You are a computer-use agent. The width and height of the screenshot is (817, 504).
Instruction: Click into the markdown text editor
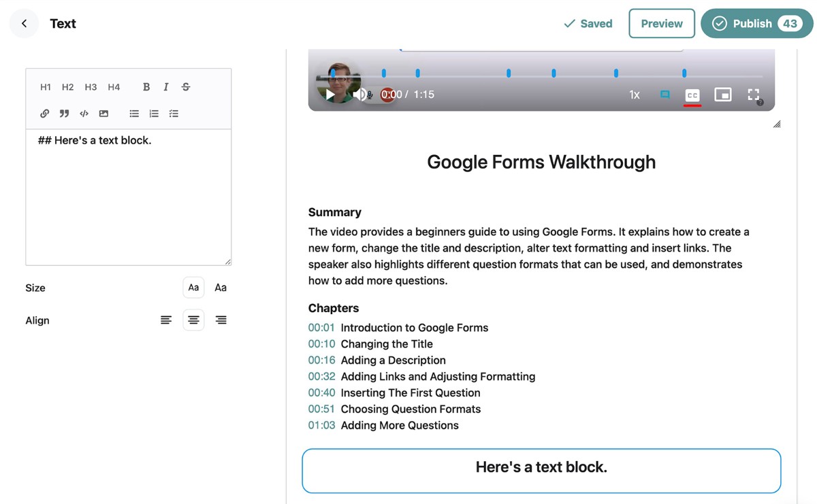click(129, 197)
